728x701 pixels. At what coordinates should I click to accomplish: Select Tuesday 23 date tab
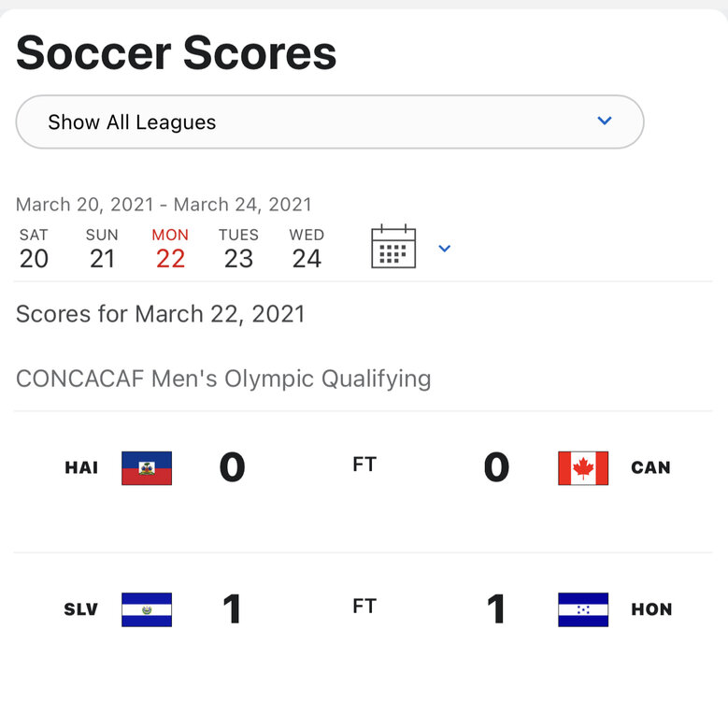click(238, 249)
